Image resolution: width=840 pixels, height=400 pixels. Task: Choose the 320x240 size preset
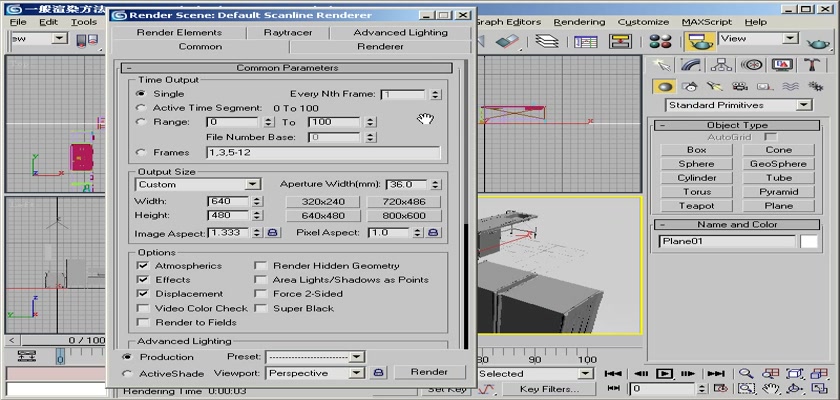pos(323,202)
